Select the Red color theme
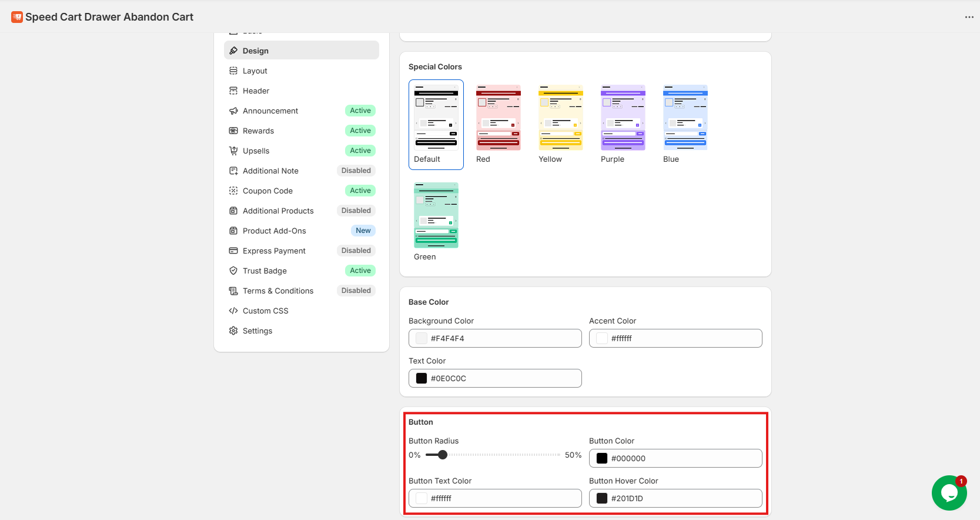Screen dimensions: 980x520 498,118
